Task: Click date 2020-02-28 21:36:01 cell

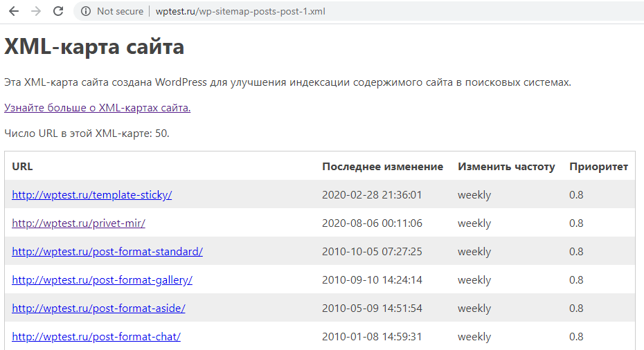Action: [x=372, y=195]
